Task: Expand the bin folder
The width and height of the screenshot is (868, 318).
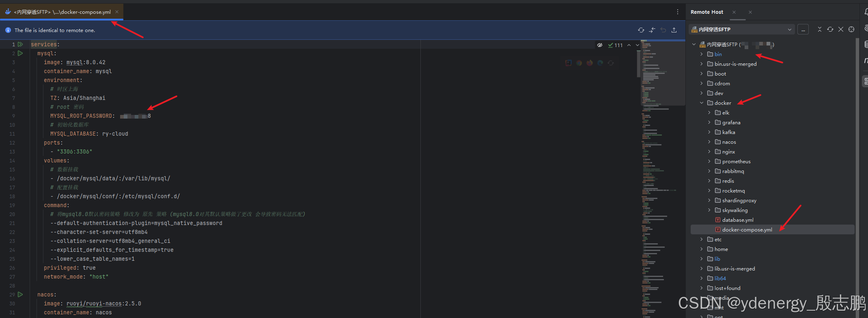Action: click(x=702, y=54)
